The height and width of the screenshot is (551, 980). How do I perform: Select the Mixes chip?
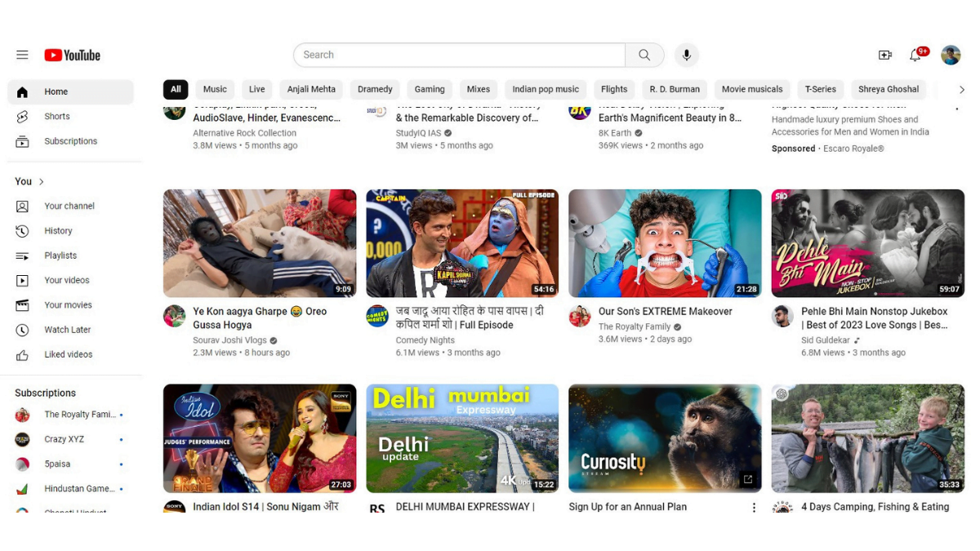(479, 90)
